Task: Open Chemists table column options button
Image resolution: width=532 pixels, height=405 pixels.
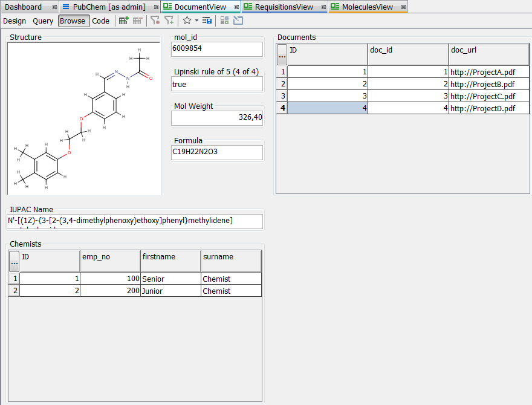Action: pos(14,261)
